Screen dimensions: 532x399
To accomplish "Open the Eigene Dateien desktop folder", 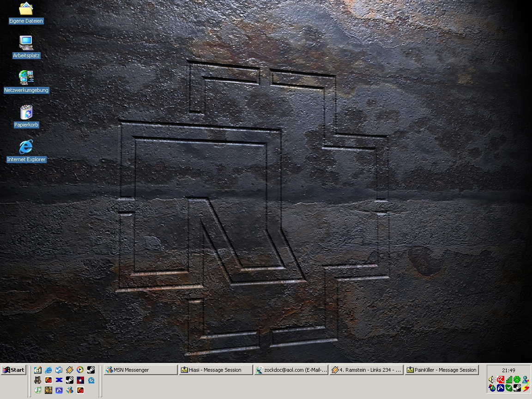I will [26, 13].
